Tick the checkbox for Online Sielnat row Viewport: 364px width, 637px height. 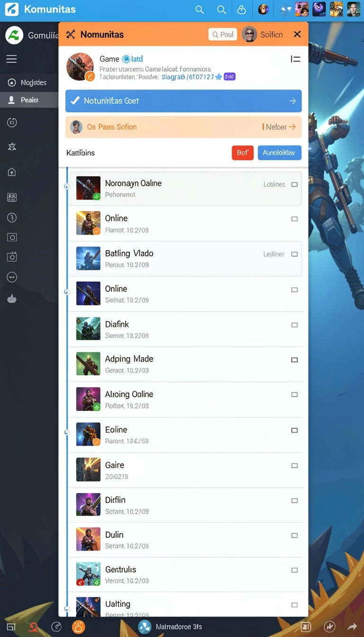click(294, 290)
